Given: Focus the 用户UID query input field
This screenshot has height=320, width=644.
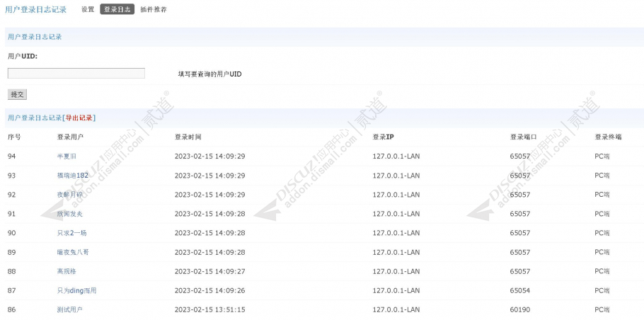Looking at the screenshot, I should tap(76, 73).
